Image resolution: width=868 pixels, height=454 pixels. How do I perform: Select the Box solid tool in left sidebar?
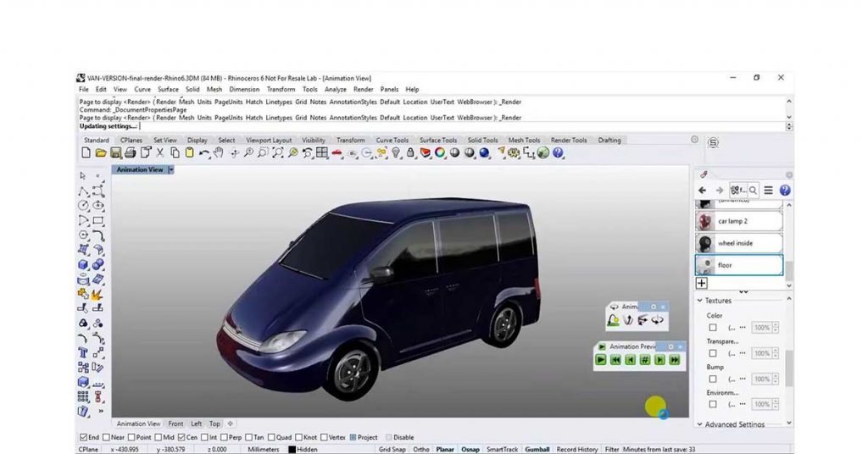tap(83, 264)
